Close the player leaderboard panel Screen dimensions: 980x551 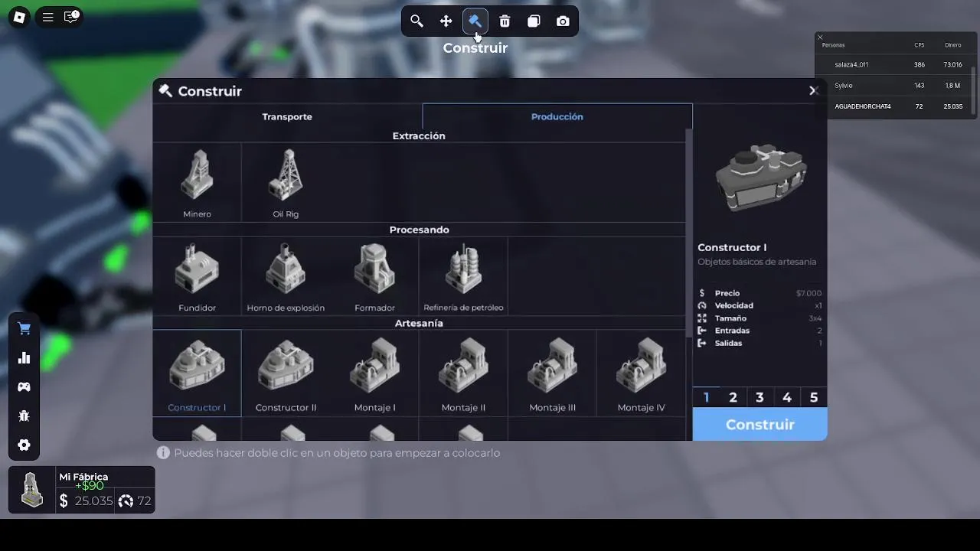coord(820,37)
